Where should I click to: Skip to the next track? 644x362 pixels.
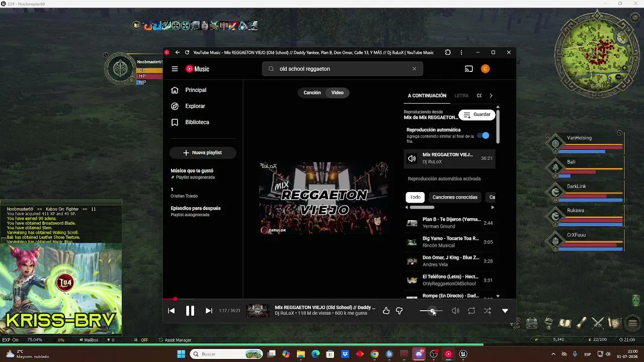click(209, 311)
